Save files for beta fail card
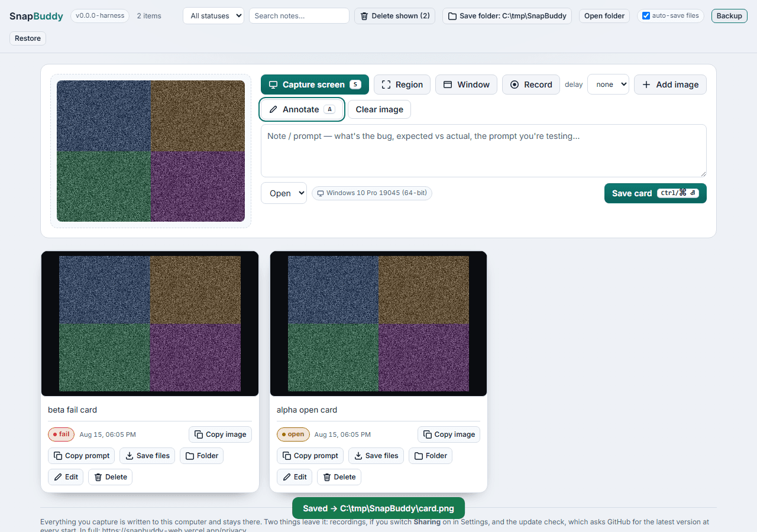 147,456
